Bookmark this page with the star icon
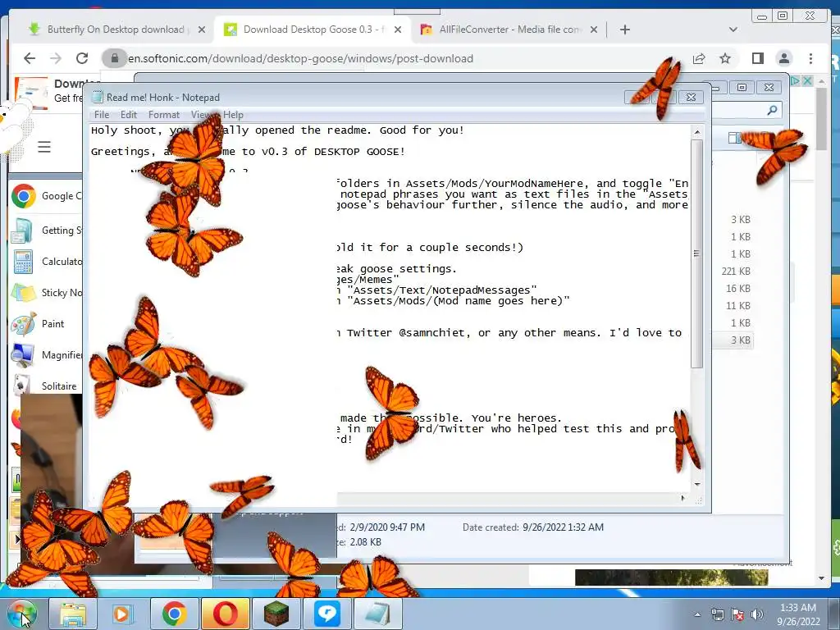Image resolution: width=840 pixels, height=630 pixels. point(725,58)
